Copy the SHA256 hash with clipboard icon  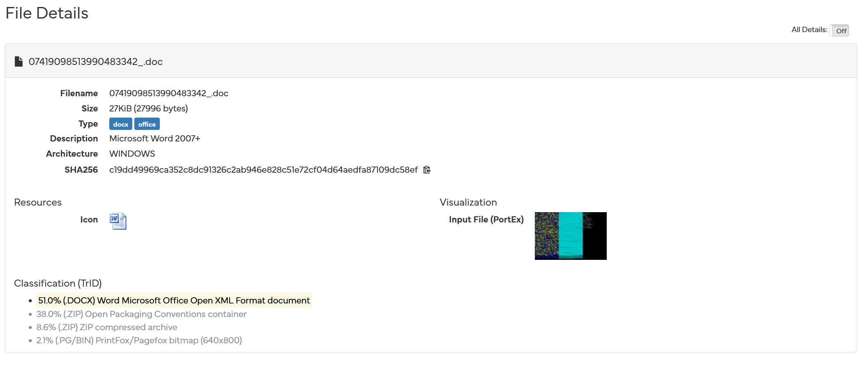pos(427,170)
